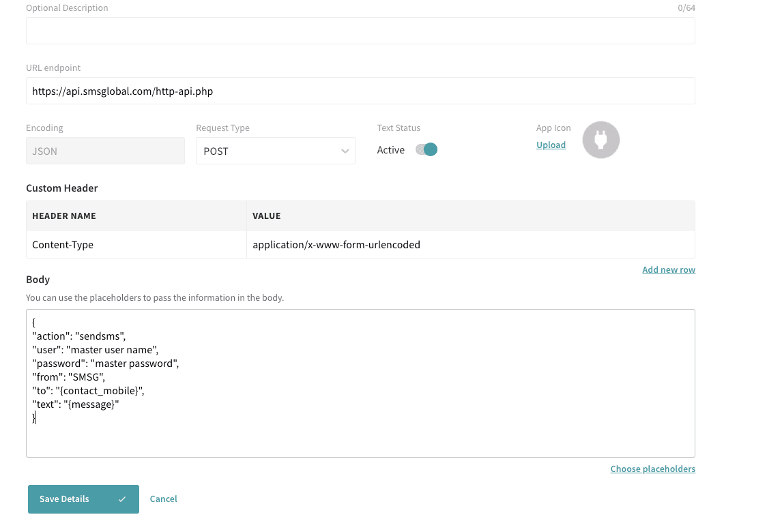
Task: Click Add new row link
Action: 668,269
